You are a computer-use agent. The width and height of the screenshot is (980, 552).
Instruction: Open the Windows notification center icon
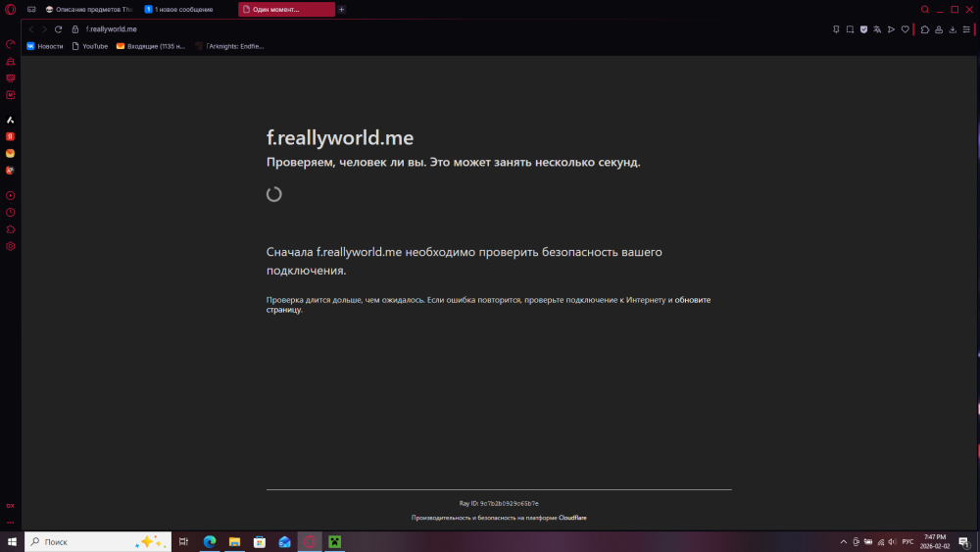point(964,542)
